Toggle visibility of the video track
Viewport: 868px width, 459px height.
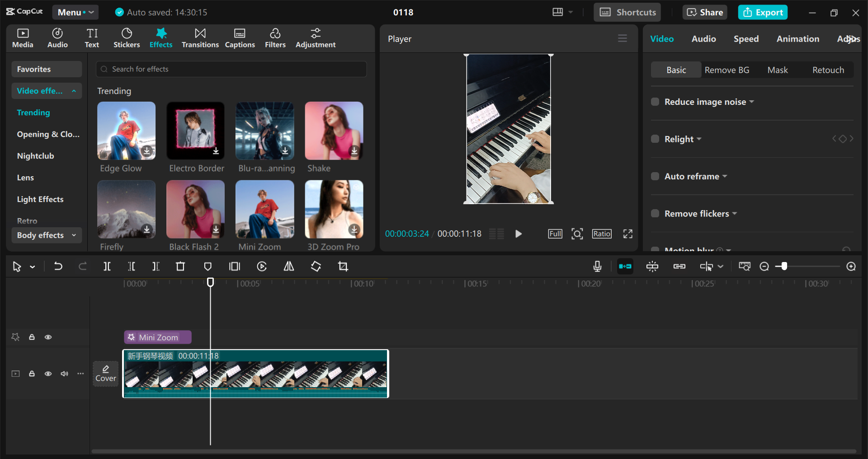click(48, 374)
